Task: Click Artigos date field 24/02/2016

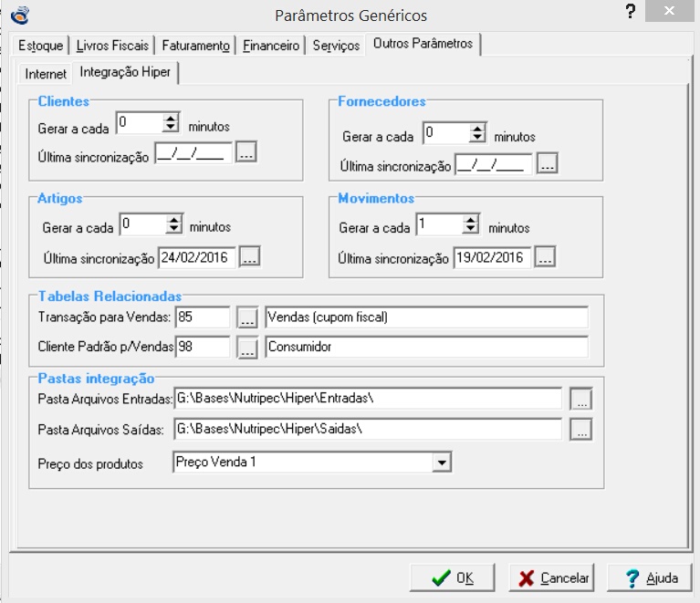Action: click(x=197, y=257)
